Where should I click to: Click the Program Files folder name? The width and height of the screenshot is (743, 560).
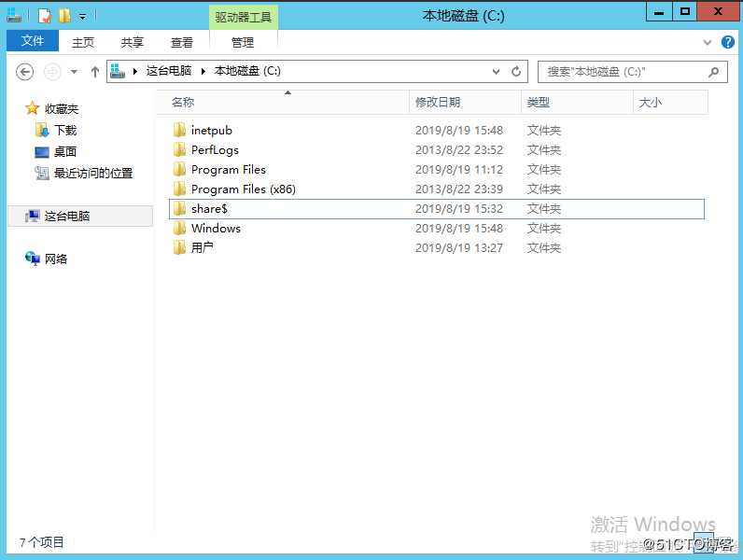[x=229, y=170]
